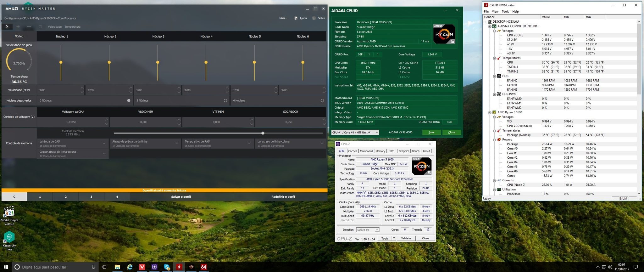Launch Internet Explorer from the taskbar

pos(130,267)
